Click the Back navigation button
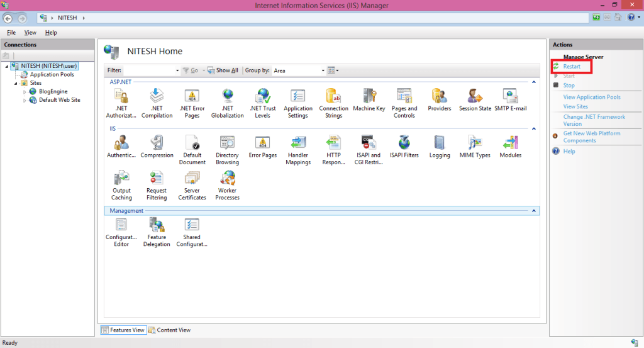 tap(8, 18)
